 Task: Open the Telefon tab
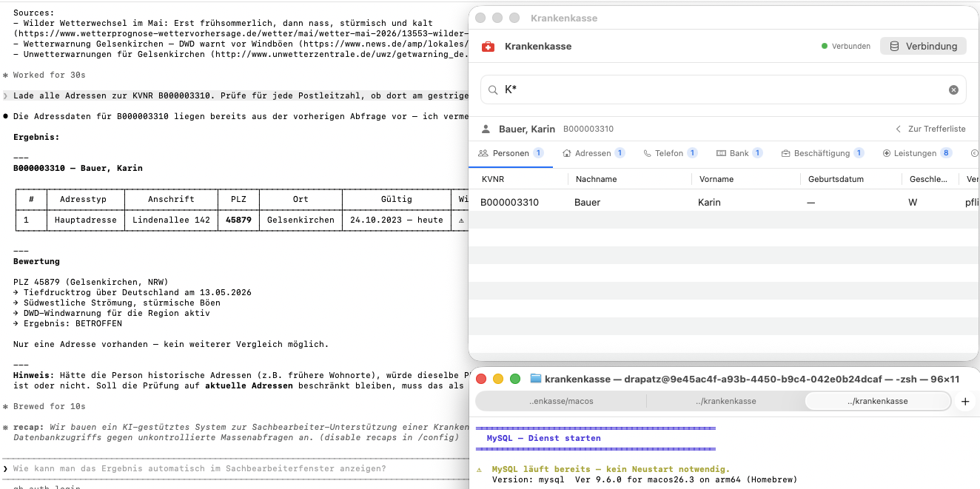[x=670, y=153]
